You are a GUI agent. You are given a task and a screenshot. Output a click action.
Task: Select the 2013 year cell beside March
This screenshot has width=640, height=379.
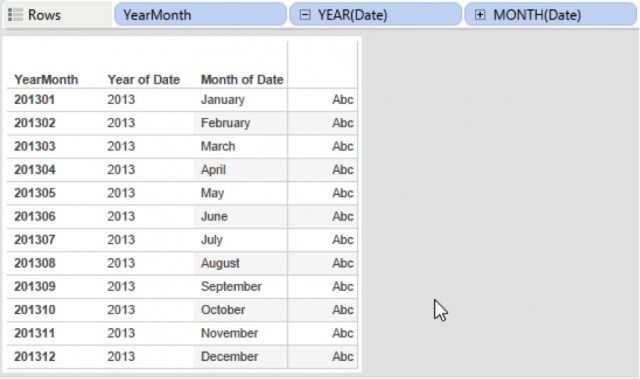[121, 146]
